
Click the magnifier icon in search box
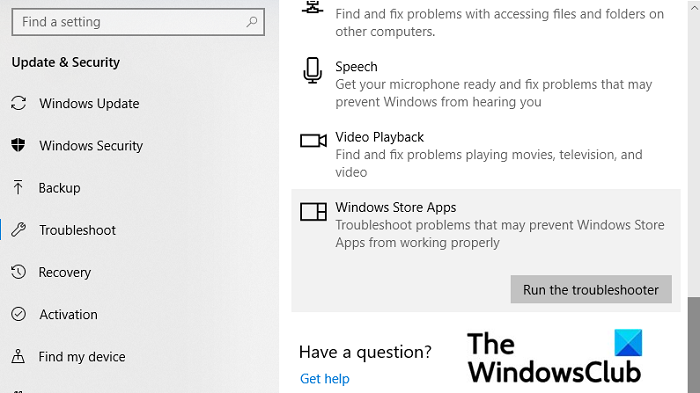(252, 21)
